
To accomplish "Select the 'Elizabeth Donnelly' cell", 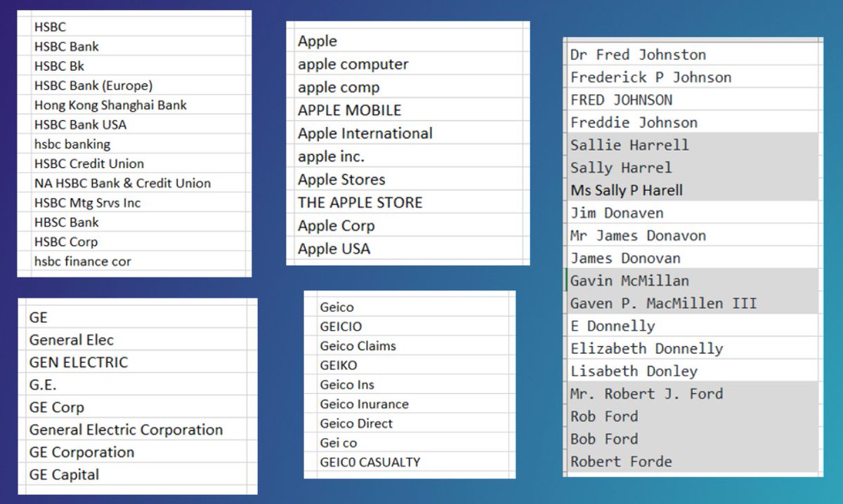I will 693,348.
